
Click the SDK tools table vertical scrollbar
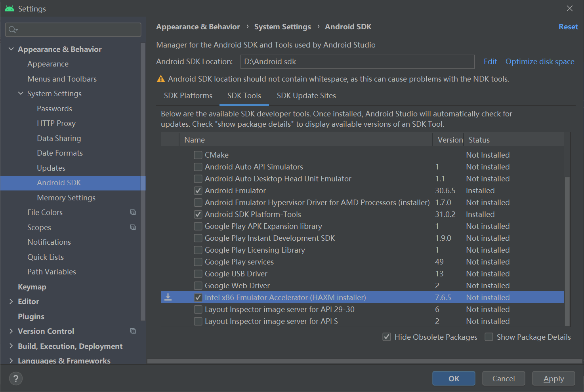[567, 251]
